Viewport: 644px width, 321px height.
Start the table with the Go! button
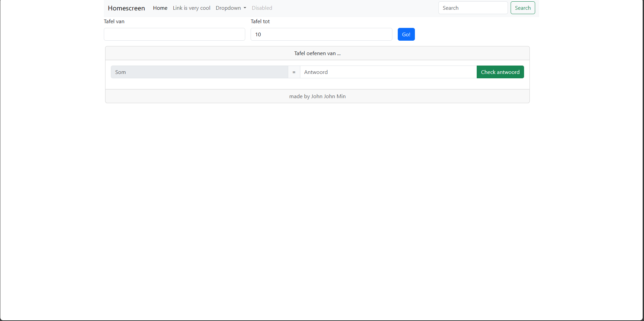tap(406, 34)
